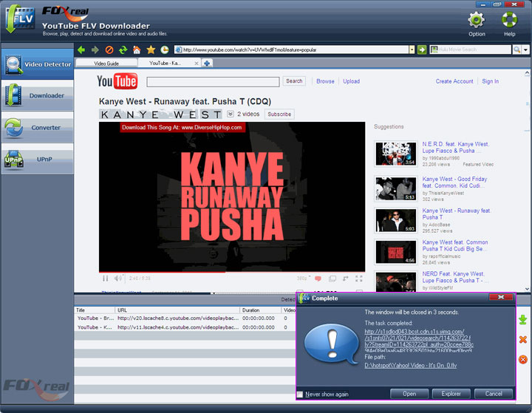The height and width of the screenshot is (413, 532).
Task: Stop page loading with the red stop icon
Action: click(x=109, y=50)
